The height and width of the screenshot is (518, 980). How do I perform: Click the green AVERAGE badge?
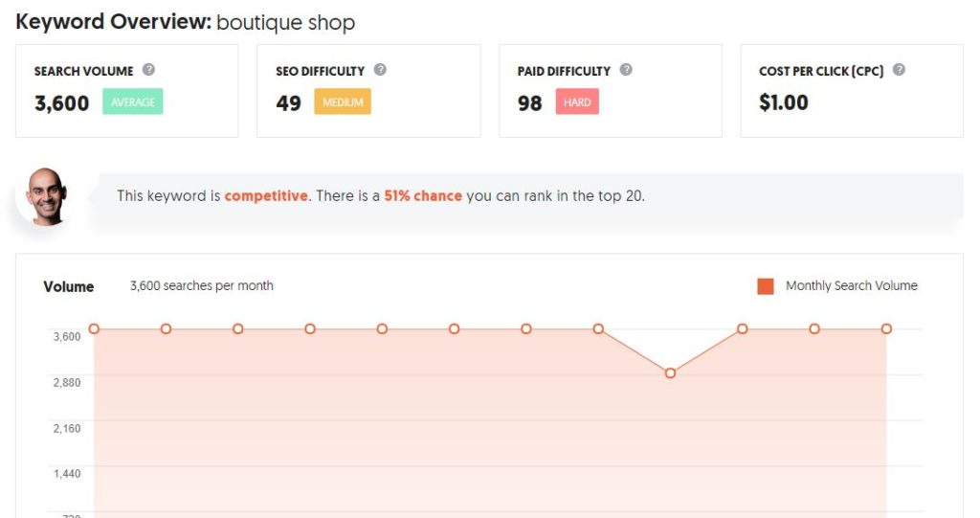132,102
